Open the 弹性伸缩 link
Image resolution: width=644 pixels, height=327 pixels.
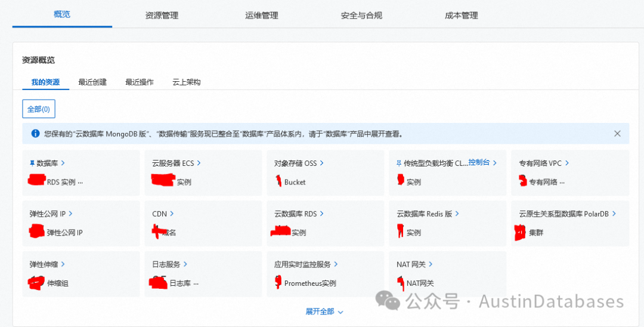pyautogui.click(x=44, y=264)
